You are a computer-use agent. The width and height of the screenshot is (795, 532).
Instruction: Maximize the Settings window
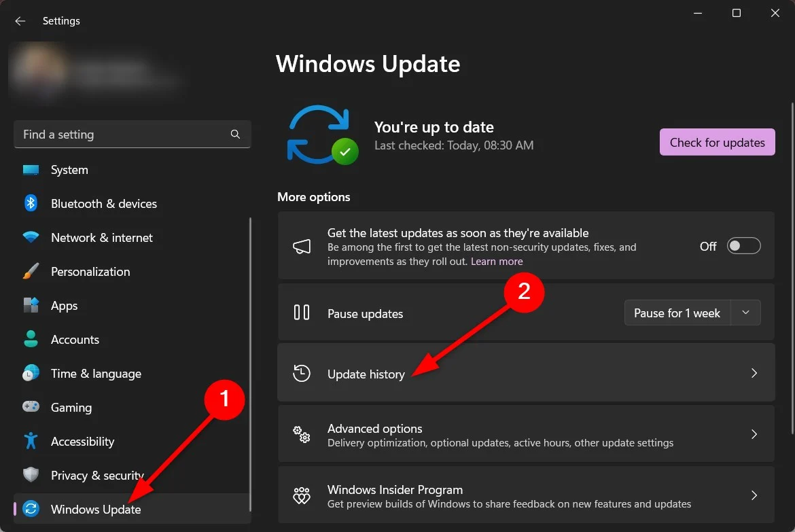coord(736,13)
